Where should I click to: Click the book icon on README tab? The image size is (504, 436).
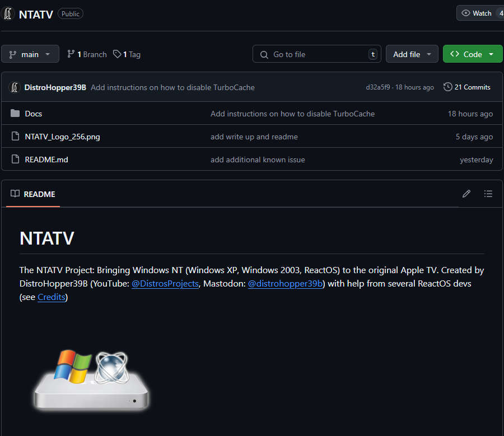[15, 194]
